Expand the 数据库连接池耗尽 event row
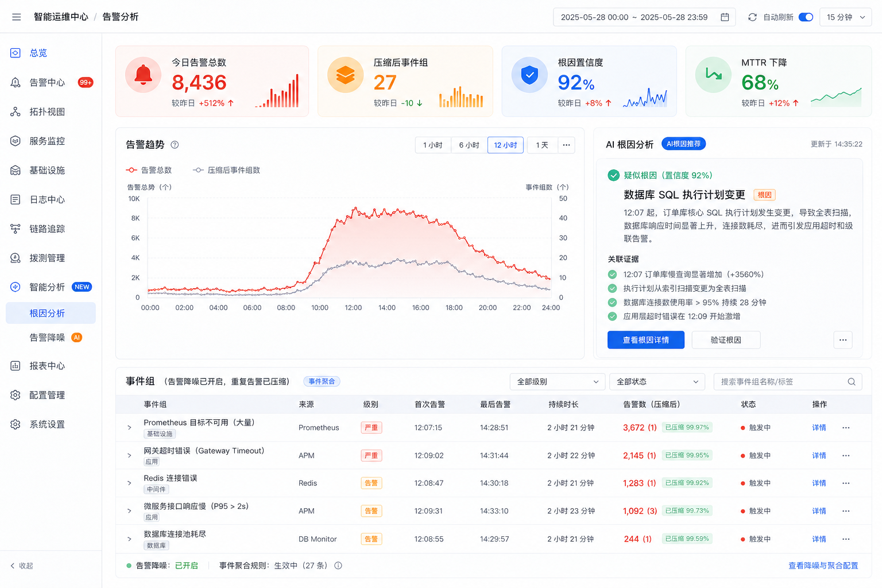This screenshot has height=588, width=882. (x=129, y=539)
